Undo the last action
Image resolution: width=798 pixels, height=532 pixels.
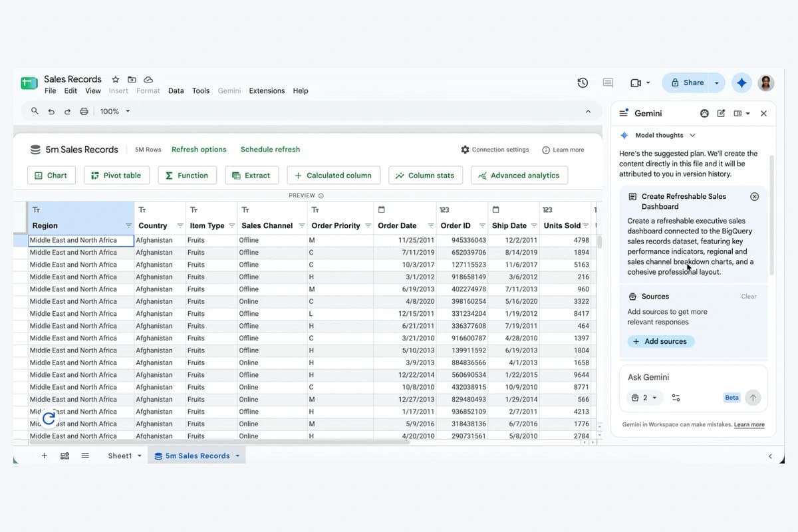tap(51, 112)
